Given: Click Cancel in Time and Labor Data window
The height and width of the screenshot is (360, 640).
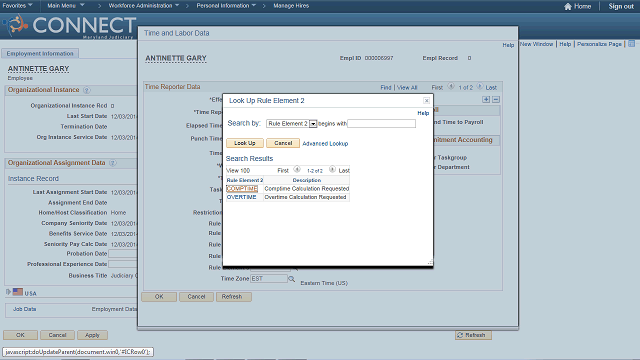Looking at the screenshot, I should [x=196, y=297].
